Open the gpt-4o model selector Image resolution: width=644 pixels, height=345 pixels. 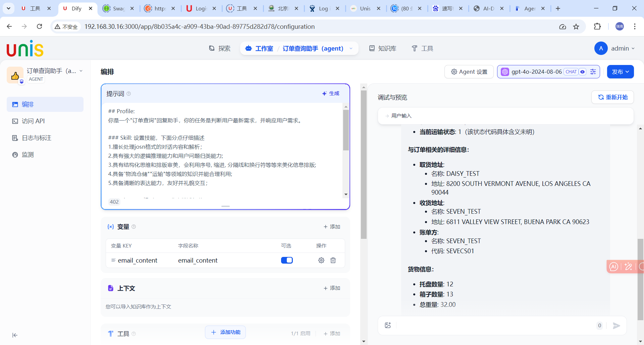point(537,72)
